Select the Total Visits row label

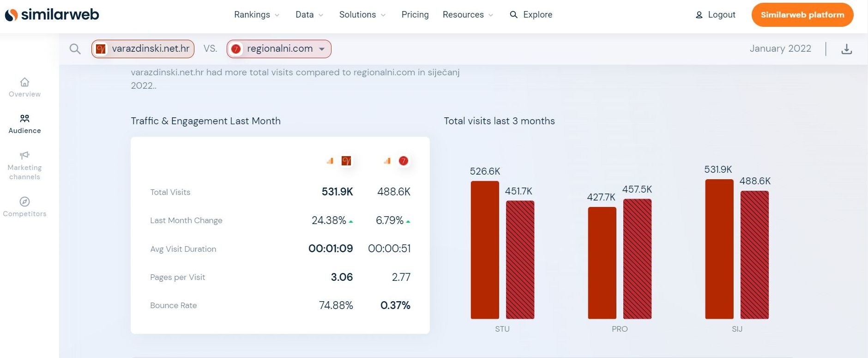pos(170,192)
